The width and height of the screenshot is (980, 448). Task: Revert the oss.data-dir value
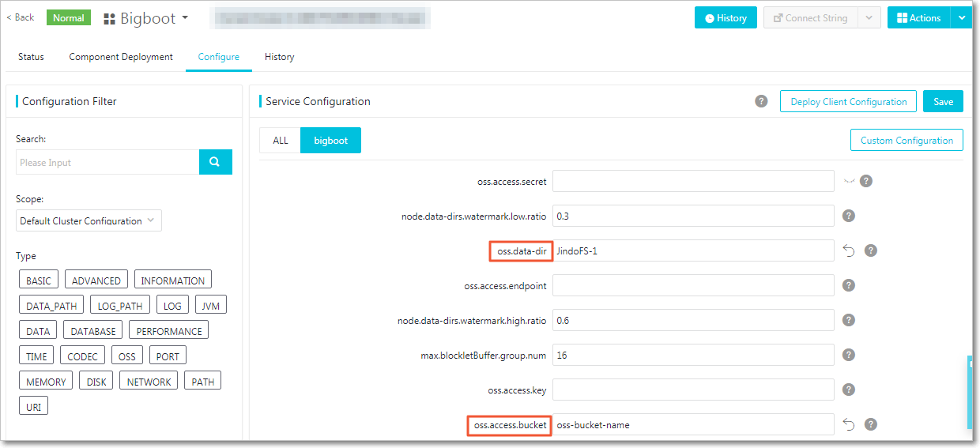(849, 250)
